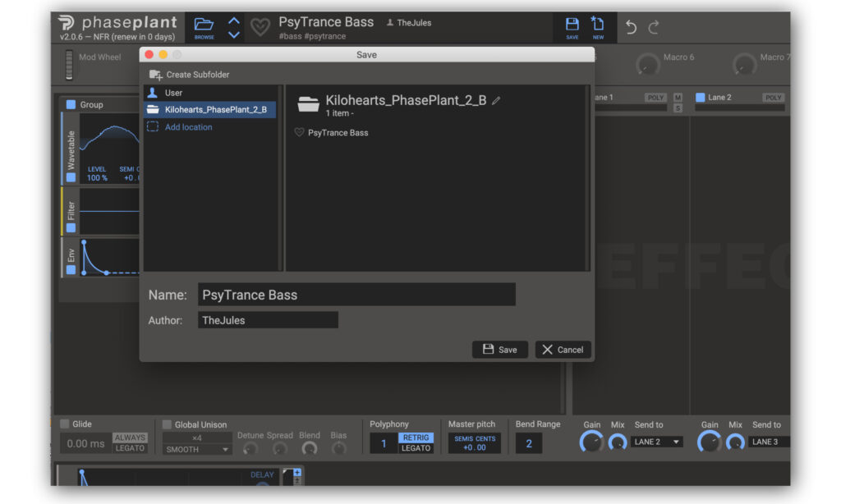Click the unison Blend knob
The width and height of the screenshot is (841, 504).
310,448
